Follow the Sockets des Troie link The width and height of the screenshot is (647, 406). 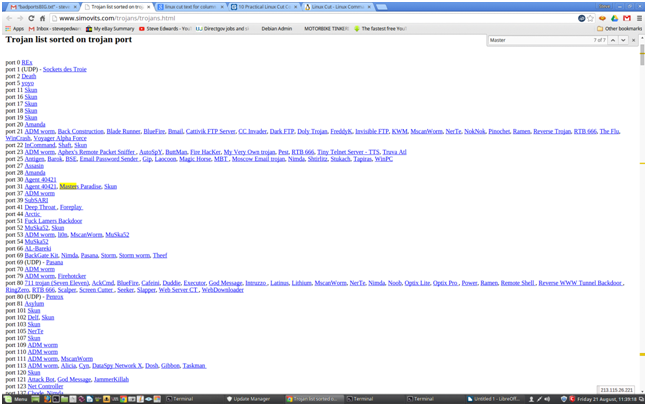[x=64, y=70]
